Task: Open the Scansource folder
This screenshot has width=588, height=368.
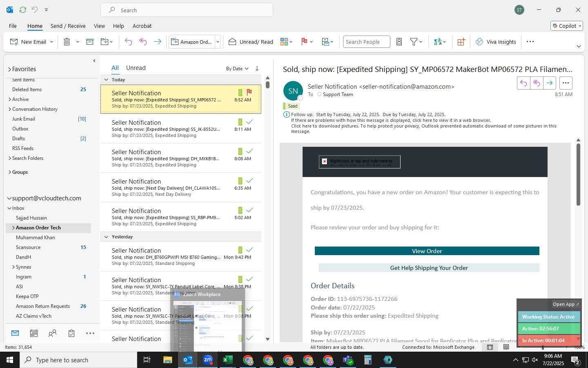Action: [28, 247]
